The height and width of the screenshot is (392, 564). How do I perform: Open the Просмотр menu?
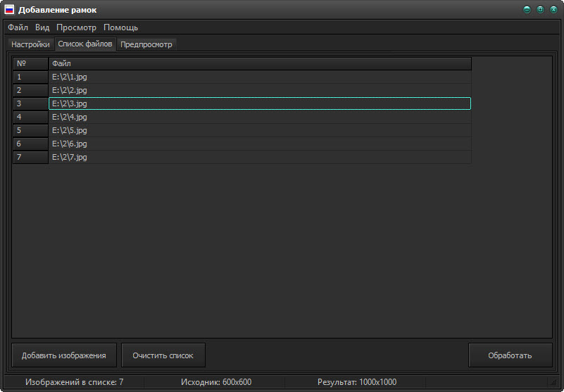coord(76,27)
